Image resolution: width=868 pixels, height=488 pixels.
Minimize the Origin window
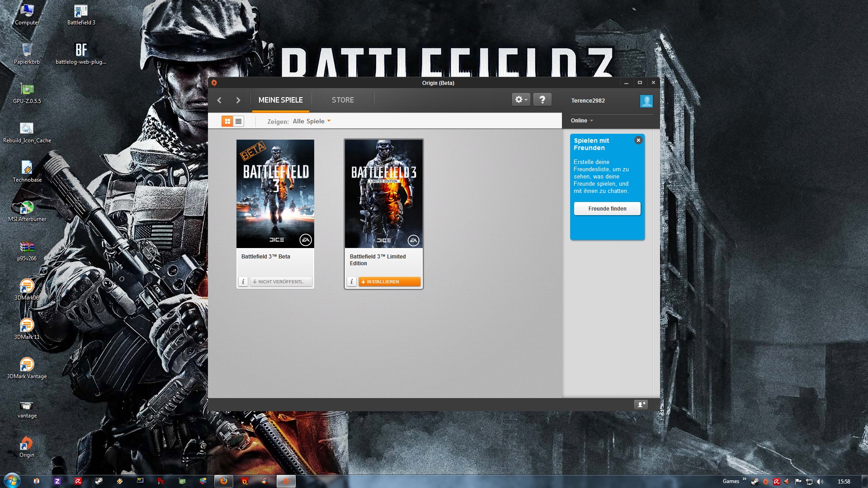[626, 83]
